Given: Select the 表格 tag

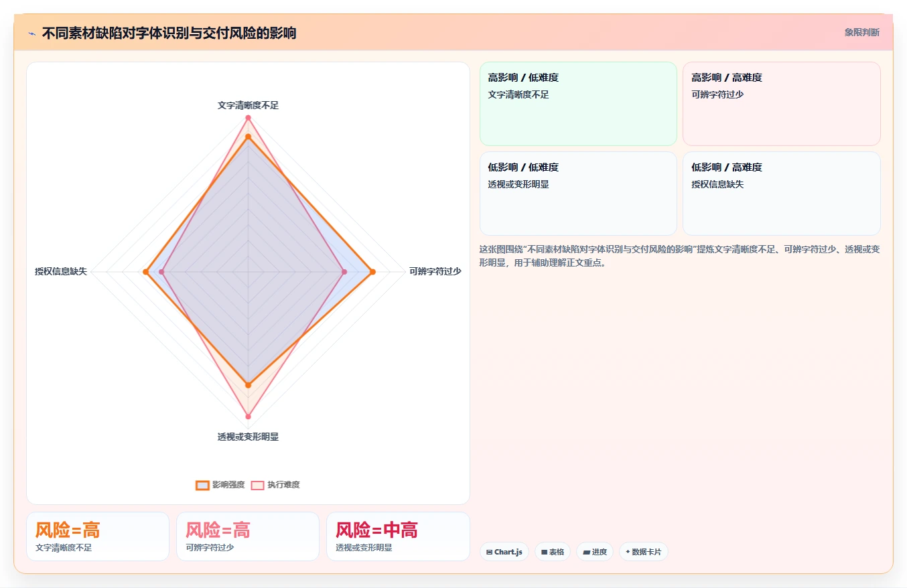Looking at the screenshot, I should pyautogui.click(x=553, y=552).
